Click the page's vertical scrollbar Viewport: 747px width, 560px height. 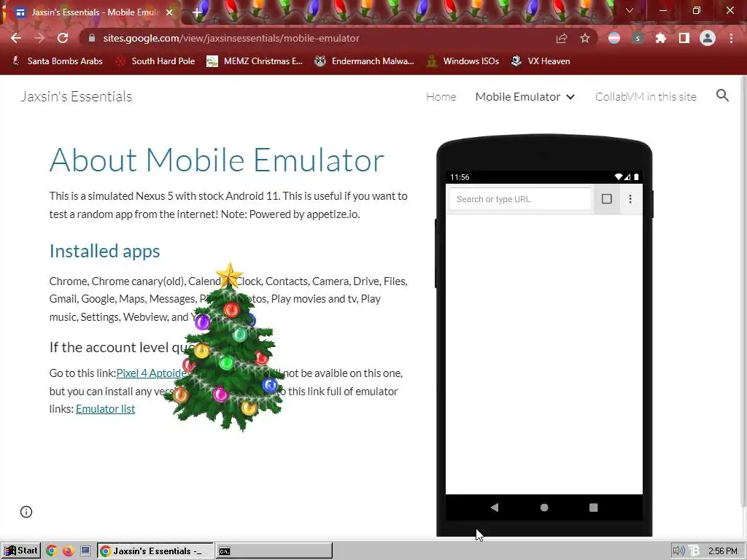[x=743, y=290]
